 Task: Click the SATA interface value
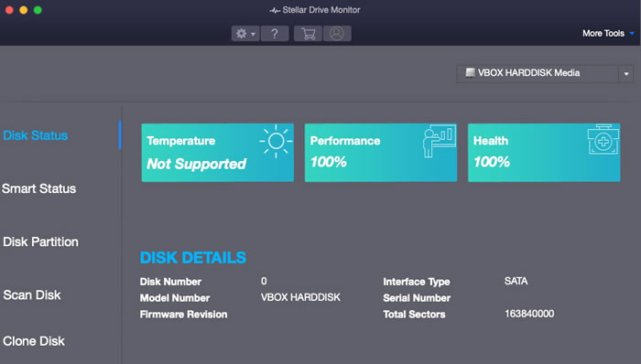[516, 281]
